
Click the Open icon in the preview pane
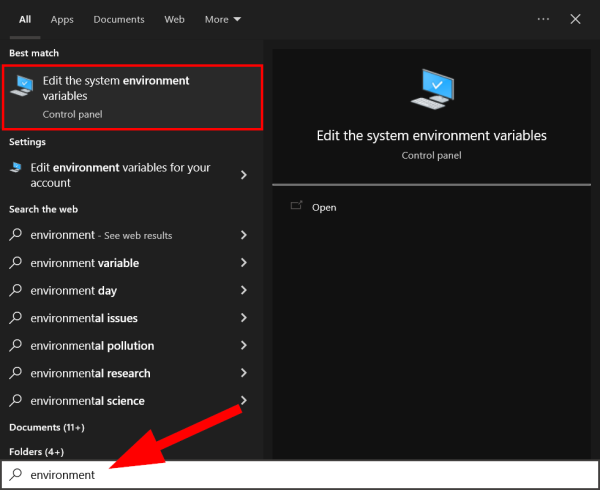296,206
